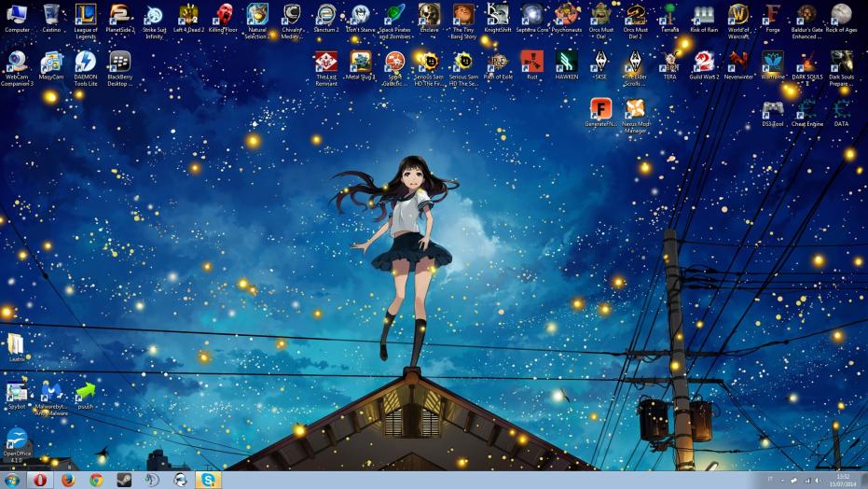Image resolution: width=868 pixels, height=489 pixels.
Task: Select The Last Remnant icon
Action: tap(326, 68)
